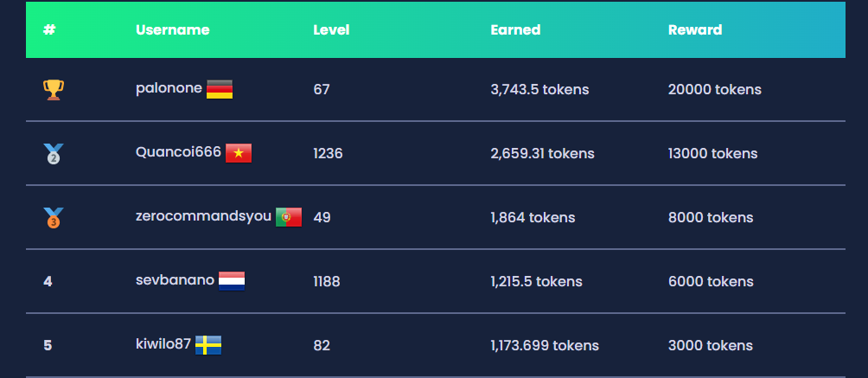
Task: Click the gold trophy icon
Action: [x=53, y=90]
